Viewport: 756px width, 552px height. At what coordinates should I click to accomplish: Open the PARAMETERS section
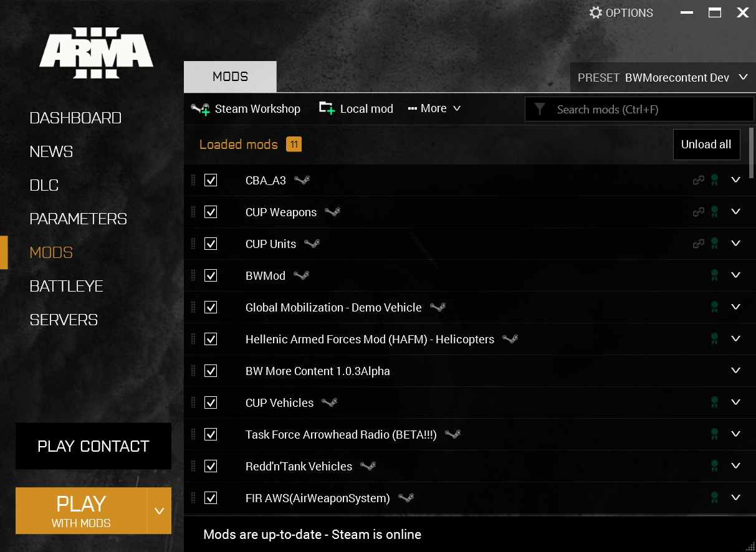[x=78, y=219]
